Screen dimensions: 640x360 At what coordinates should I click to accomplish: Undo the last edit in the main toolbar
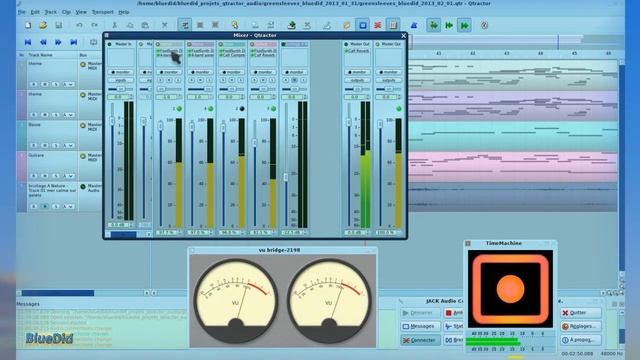(79, 25)
